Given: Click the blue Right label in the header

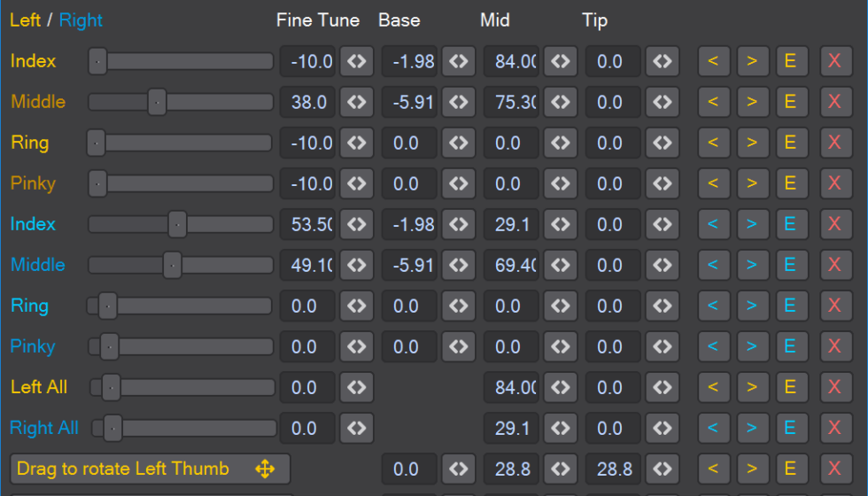Looking at the screenshot, I should click(81, 20).
